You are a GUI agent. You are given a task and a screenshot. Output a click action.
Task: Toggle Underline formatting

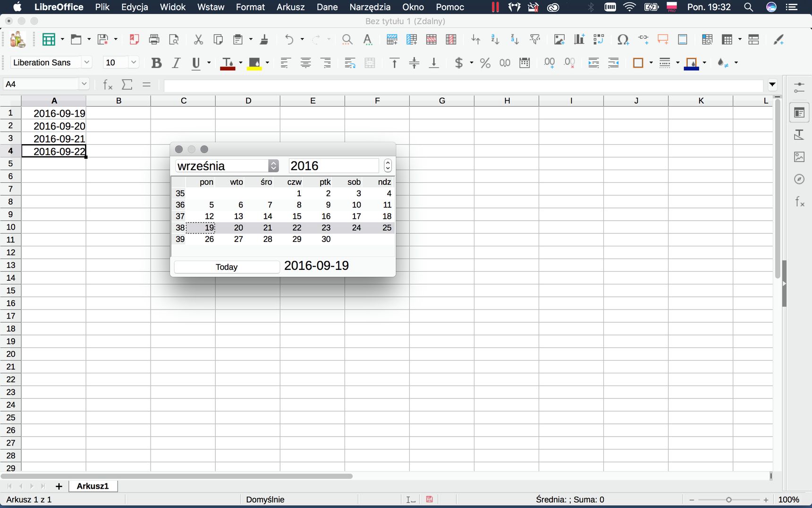coord(196,63)
